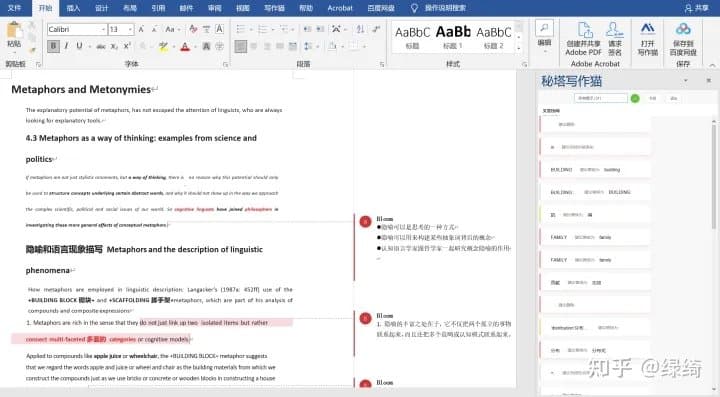720x397 pixels.
Task: Apply yellow text highlight color
Action: pos(163,46)
